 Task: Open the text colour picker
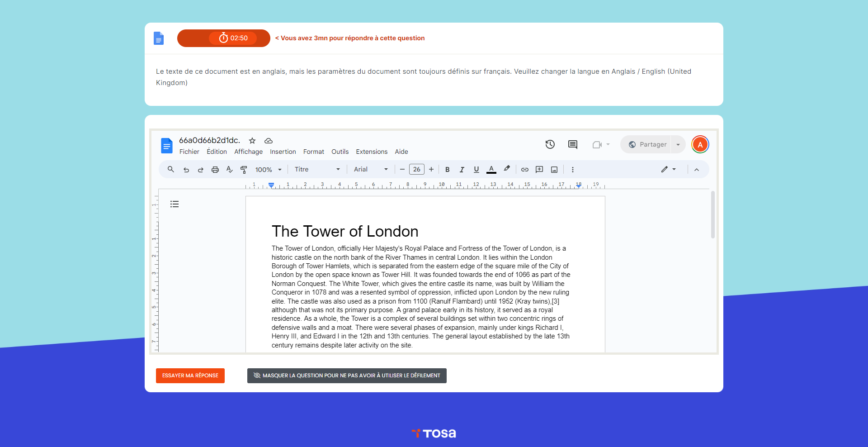pyautogui.click(x=491, y=170)
